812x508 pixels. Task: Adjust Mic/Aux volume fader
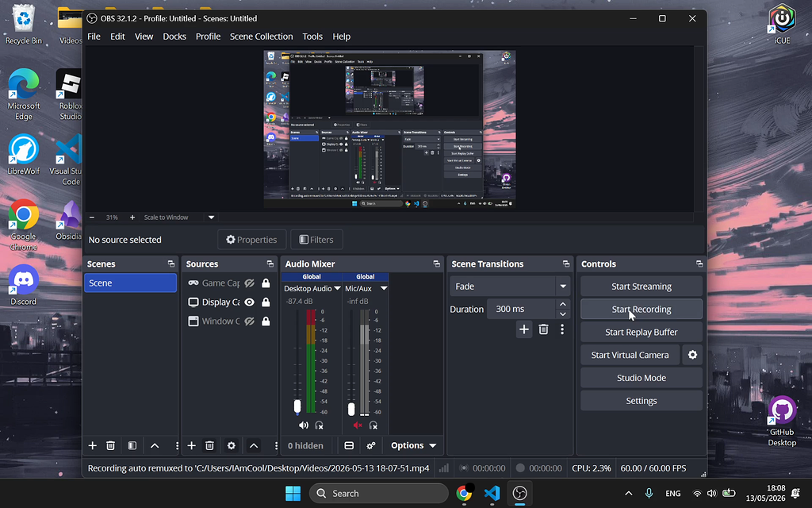point(351,409)
